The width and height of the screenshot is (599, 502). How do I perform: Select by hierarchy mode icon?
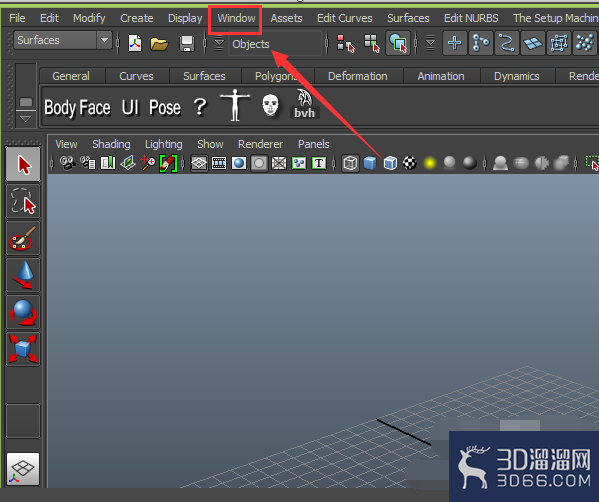tap(346, 43)
